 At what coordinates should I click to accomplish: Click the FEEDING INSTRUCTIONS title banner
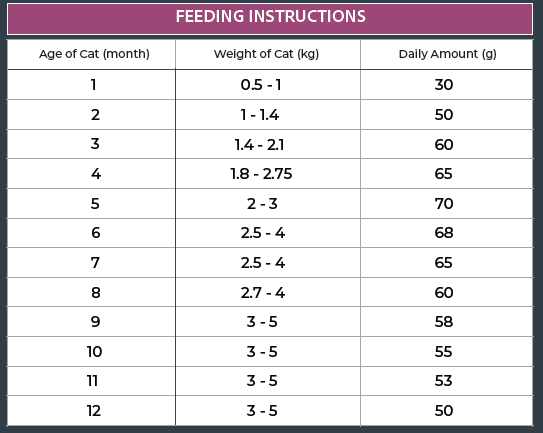pos(270,19)
